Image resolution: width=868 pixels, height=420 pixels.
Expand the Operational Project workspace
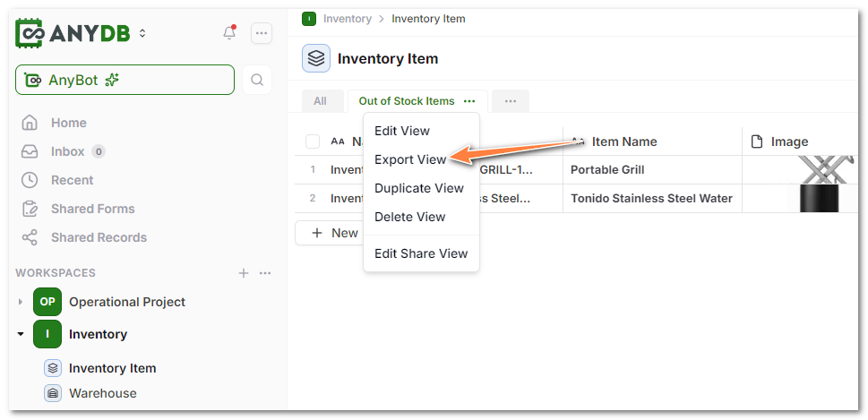point(21,302)
